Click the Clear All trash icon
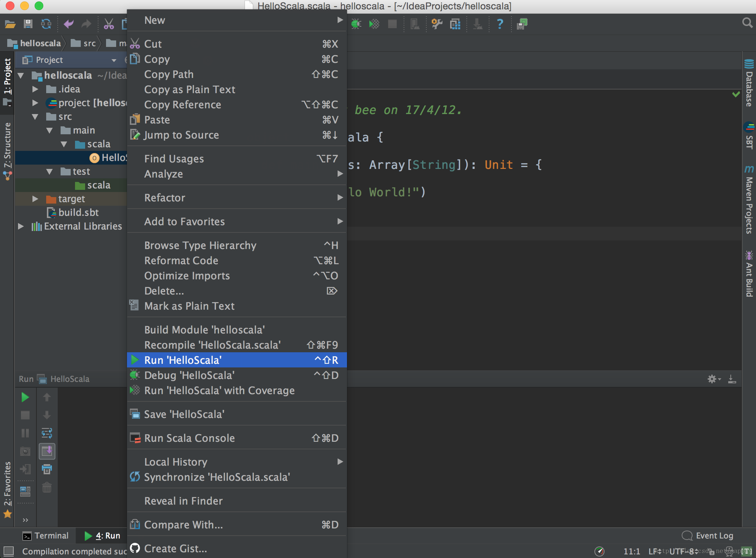The width and height of the screenshot is (756, 558). [x=47, y=488]
